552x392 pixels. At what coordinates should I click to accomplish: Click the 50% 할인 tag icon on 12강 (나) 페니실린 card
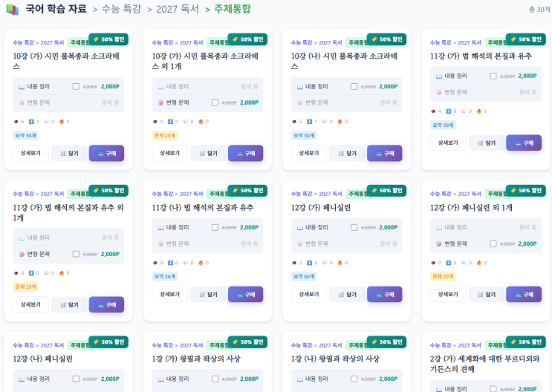pyautogui.click(x=95, y=342)
